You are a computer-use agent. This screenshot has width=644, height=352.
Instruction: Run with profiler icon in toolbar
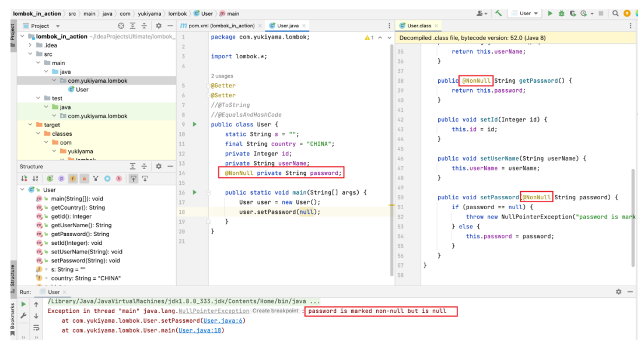coord(583,13)
